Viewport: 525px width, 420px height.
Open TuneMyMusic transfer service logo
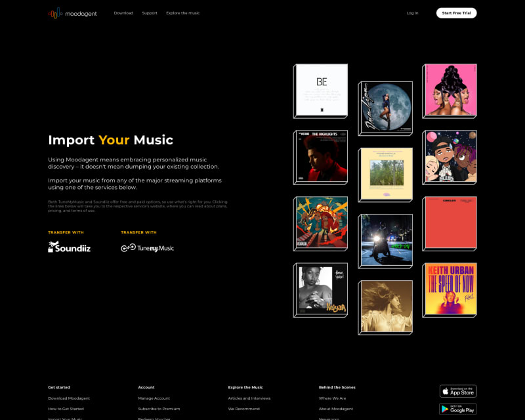pyautogui.click(x=147, y=248)
